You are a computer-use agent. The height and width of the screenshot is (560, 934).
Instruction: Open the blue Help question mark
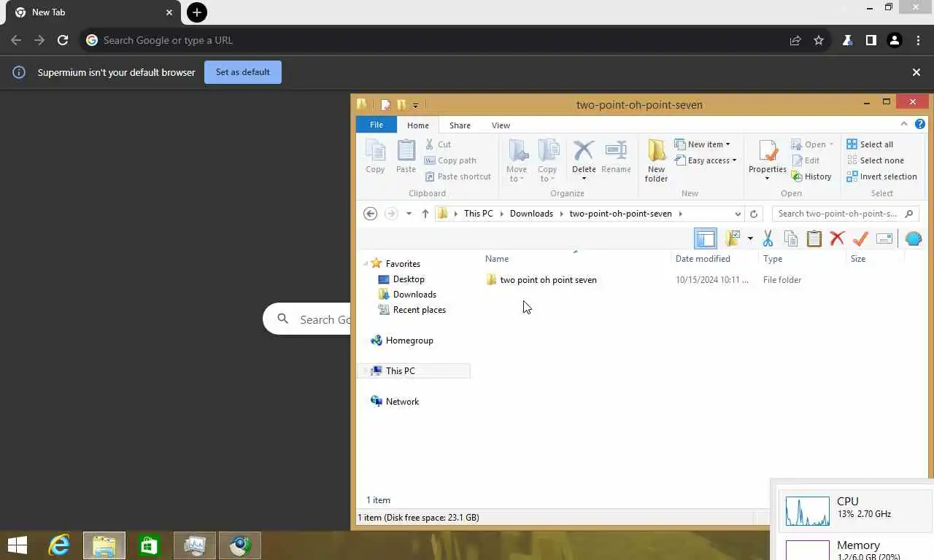[x=920, y=124]
